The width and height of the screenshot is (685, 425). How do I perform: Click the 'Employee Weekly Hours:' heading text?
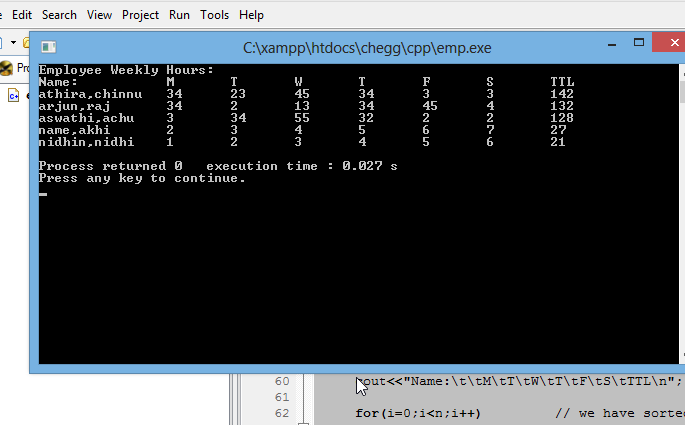[126, 70]
